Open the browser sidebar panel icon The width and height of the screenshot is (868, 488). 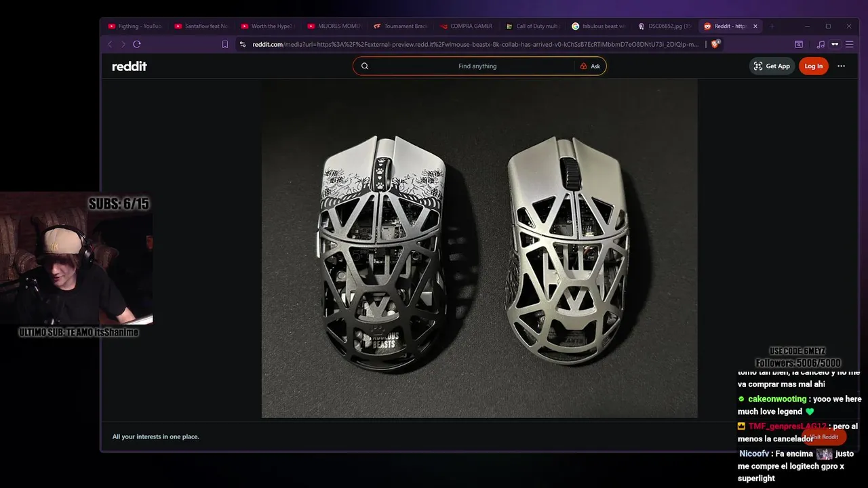[x=799, y=44]
